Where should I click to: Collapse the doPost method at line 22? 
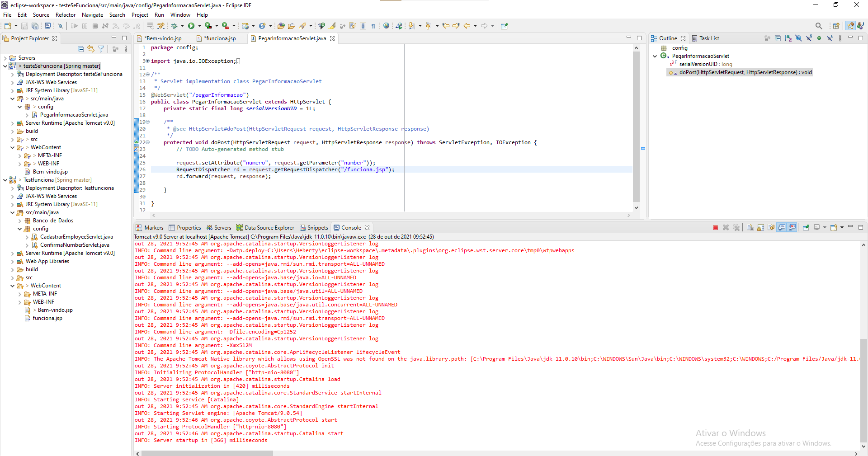[148, 142]
